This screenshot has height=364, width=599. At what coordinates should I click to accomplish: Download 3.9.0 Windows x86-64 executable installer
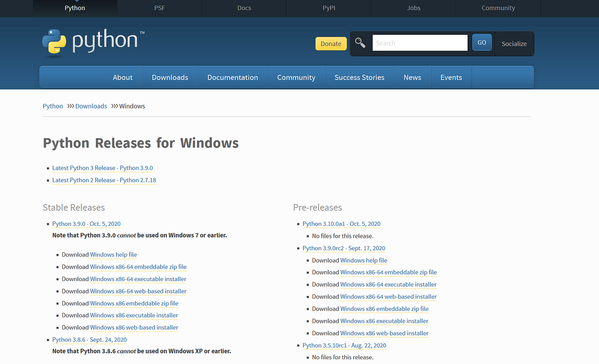[x=138, y=279]
